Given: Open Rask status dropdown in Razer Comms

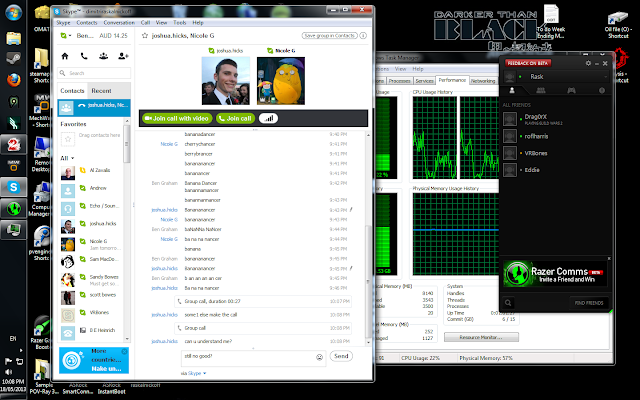Looking at the screenshot, I should [605, 77].
